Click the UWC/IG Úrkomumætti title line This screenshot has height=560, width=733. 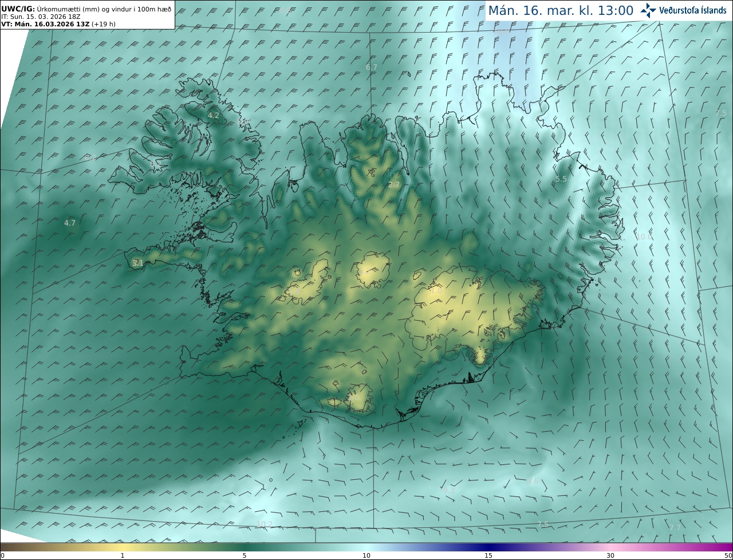[x=86, y=9]
